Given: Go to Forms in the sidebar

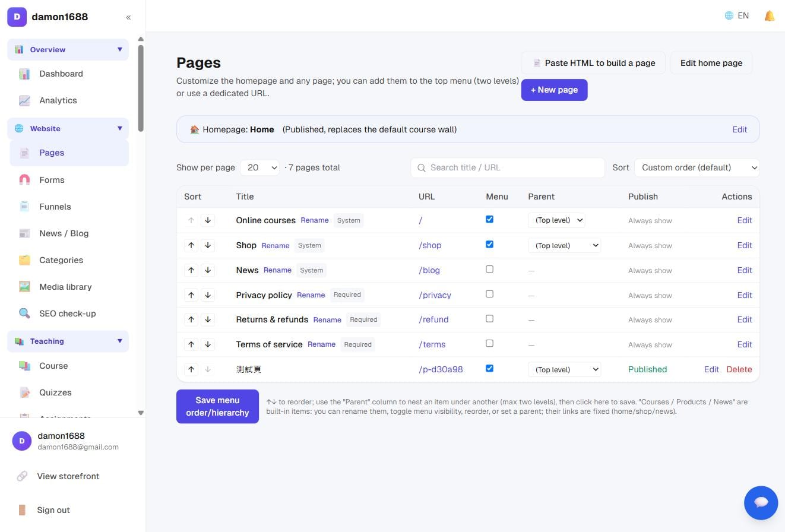Looking at the screenshot, I should [x=69, y=180].
